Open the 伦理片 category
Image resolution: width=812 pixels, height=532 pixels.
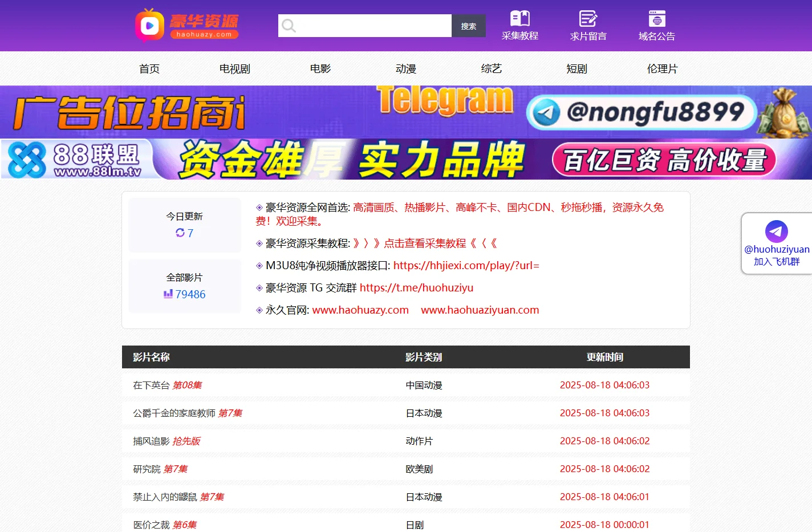[x=662, y=68]
